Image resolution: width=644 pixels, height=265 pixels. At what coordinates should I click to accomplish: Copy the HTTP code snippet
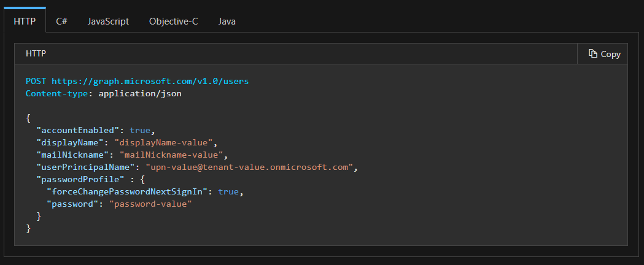602,54
